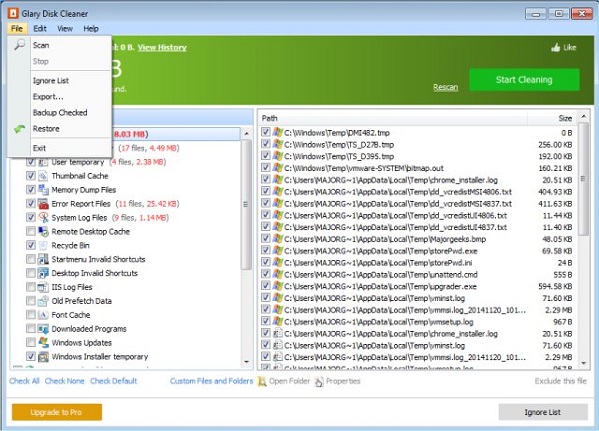Click the file list scrollbar thumb
The image size is (599, 431).
tap(583, 178)
